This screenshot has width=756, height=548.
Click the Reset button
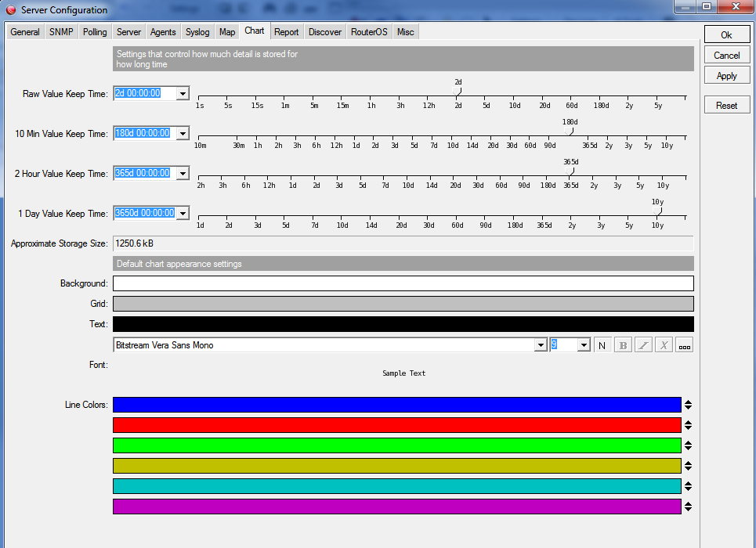pos(726,106)
